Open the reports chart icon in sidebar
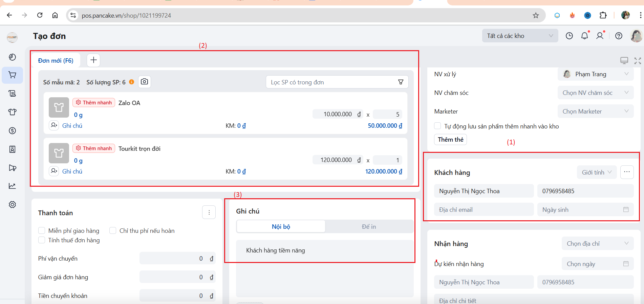 pyautogui.click(x=13, y=186)
